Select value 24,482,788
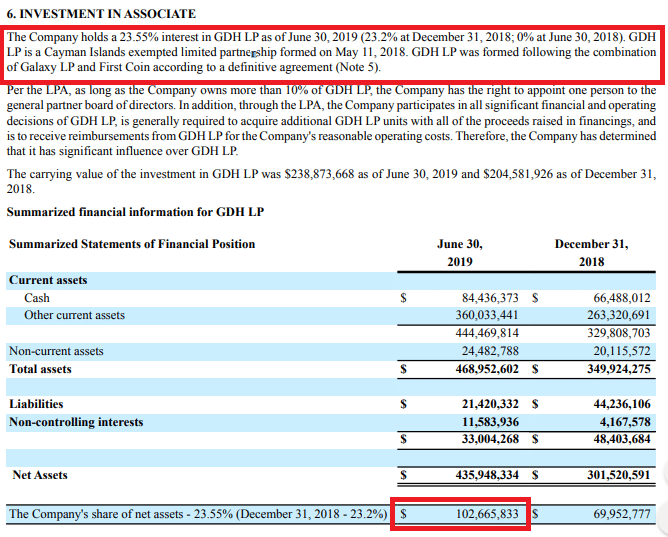The image size is (668, 537). point(490,351)
